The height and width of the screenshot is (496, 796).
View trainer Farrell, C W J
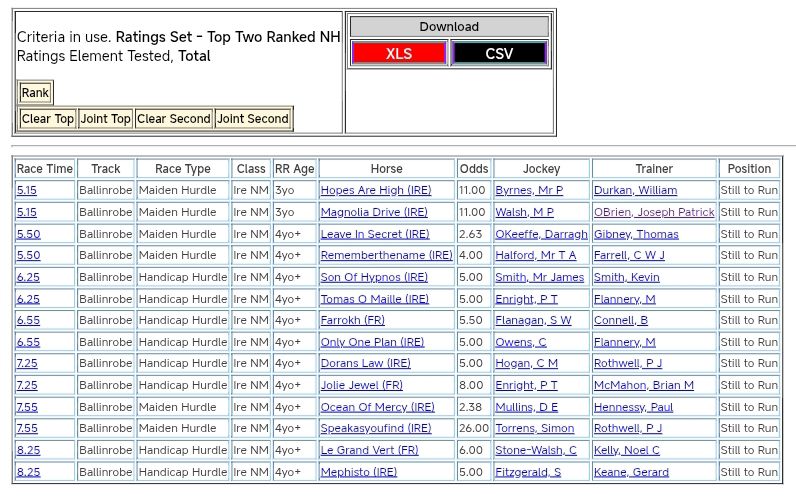coord(629,255)
